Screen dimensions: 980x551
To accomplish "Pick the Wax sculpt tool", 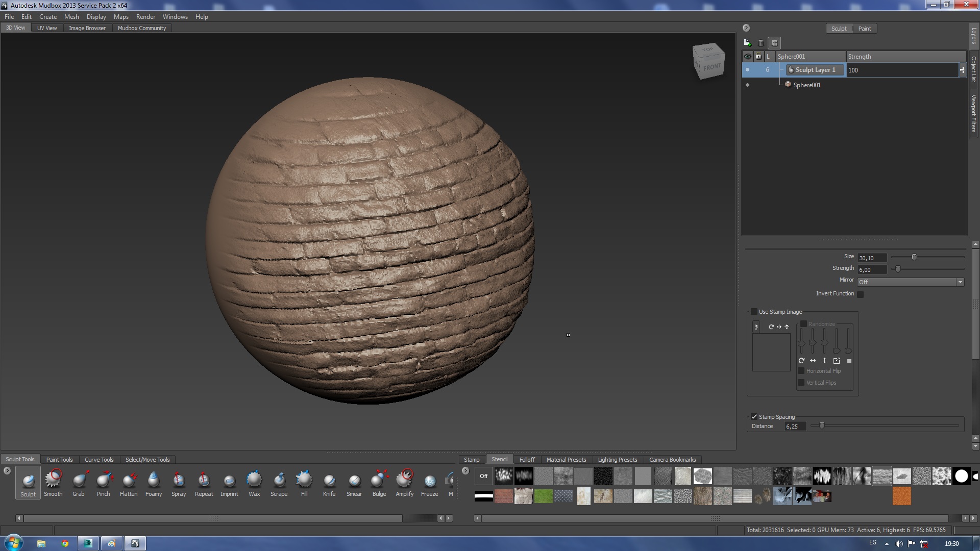I will (x=254, y=482).
